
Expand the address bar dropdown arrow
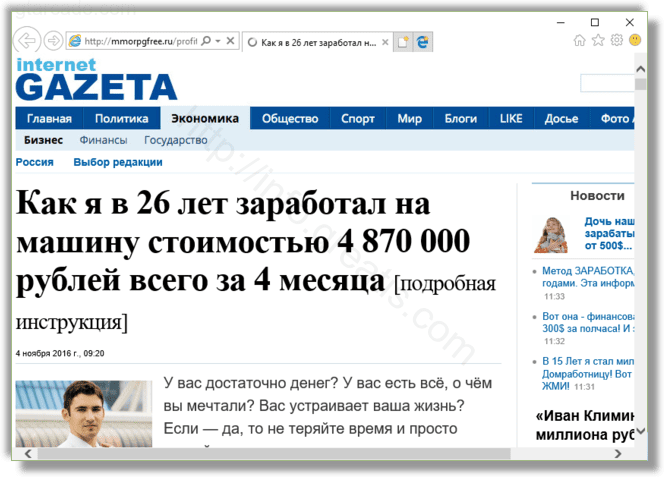[x=218, y=42]
